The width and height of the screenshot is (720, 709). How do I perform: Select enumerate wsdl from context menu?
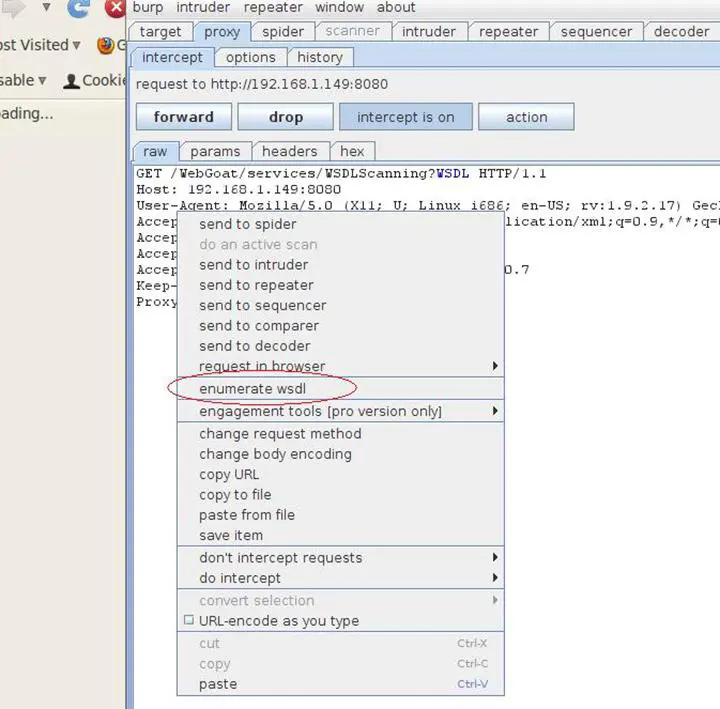click(262, 388)
